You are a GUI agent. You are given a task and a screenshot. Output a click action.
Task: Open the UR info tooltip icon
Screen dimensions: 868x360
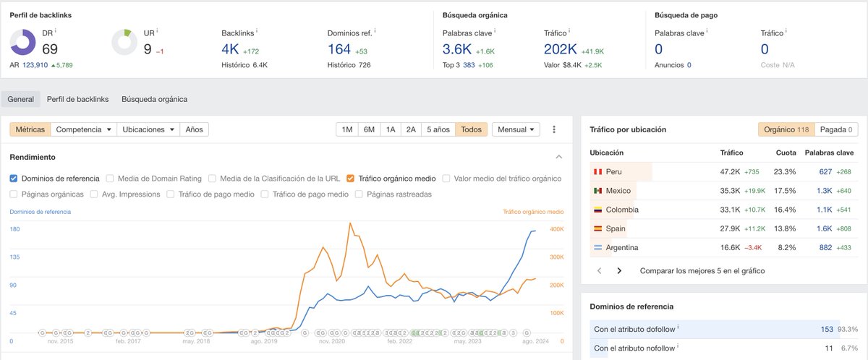tap(157, 31)
